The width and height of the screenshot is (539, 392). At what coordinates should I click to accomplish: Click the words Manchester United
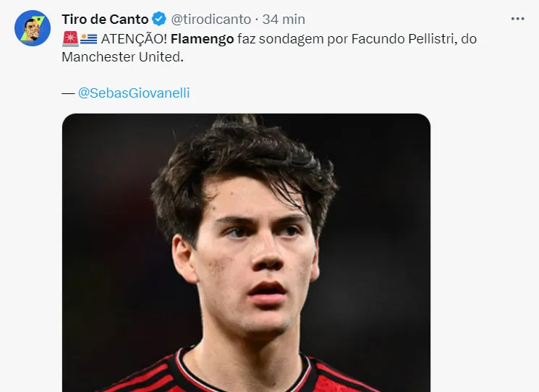pos(122,56)
